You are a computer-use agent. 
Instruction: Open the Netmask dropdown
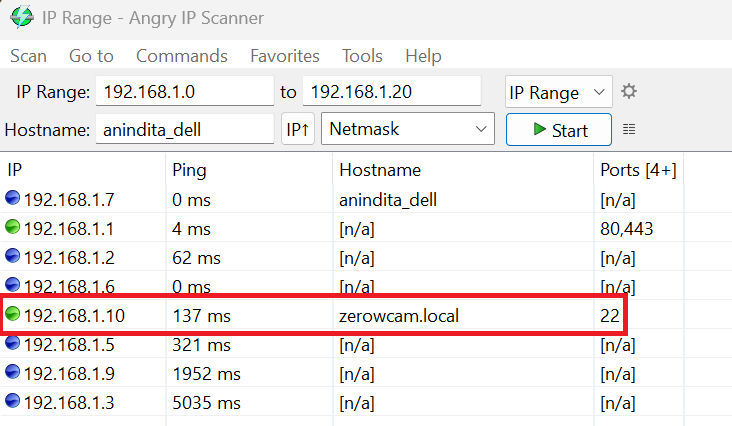click(408, 128)
